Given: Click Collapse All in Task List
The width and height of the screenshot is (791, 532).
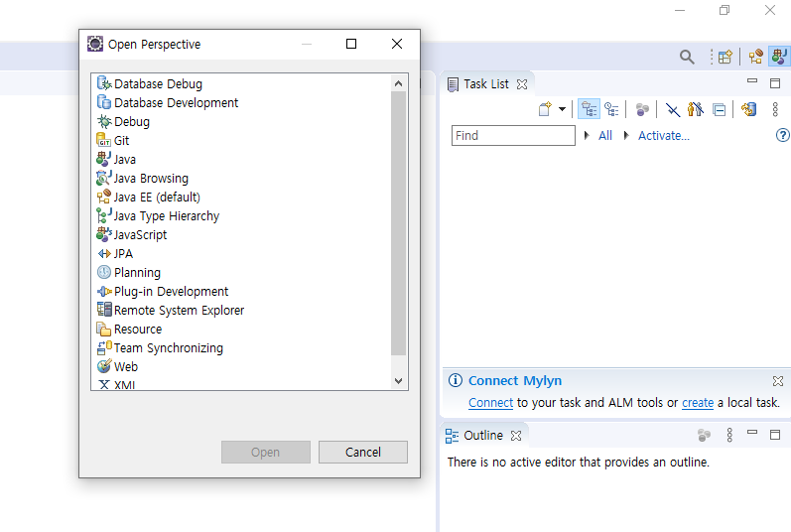Looking at the screenshot, I should [719, 109].
